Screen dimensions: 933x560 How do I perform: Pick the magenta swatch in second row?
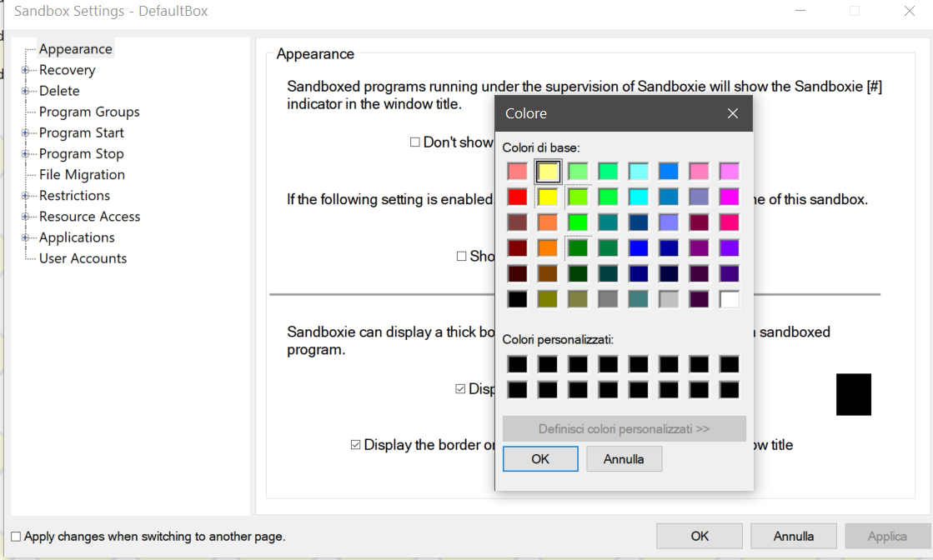(x=729, y=197)
